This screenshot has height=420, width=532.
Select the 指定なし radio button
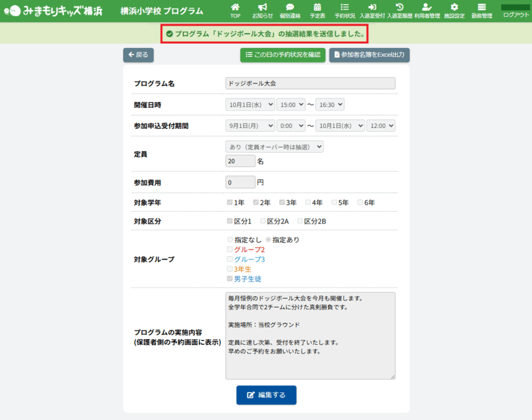coord(230,240)
